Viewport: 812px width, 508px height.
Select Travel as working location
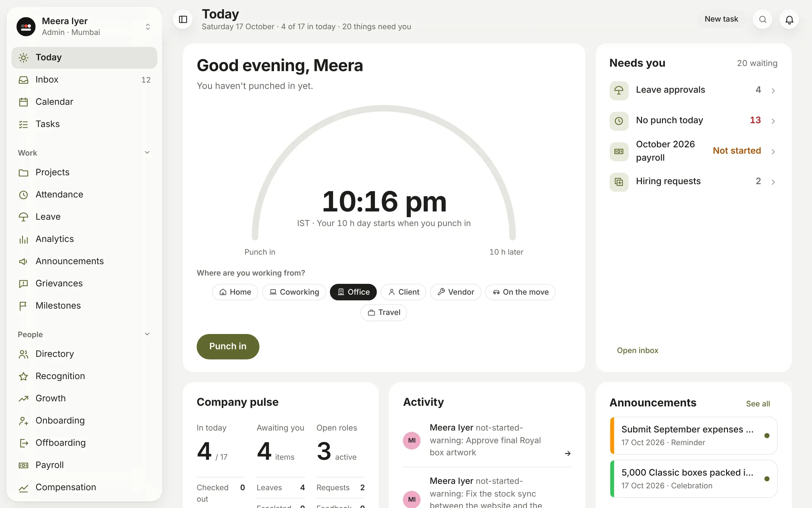[383, 312]
